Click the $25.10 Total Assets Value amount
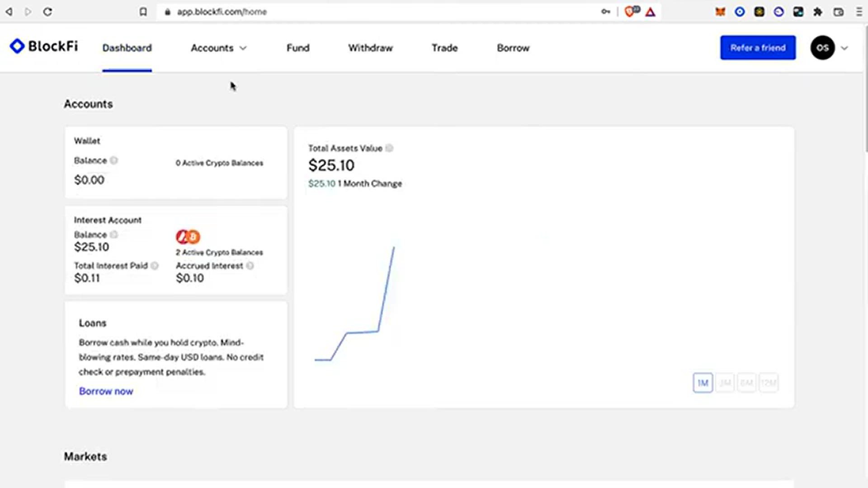The width and height of the screenshot is (868, 488). [331, 165]
